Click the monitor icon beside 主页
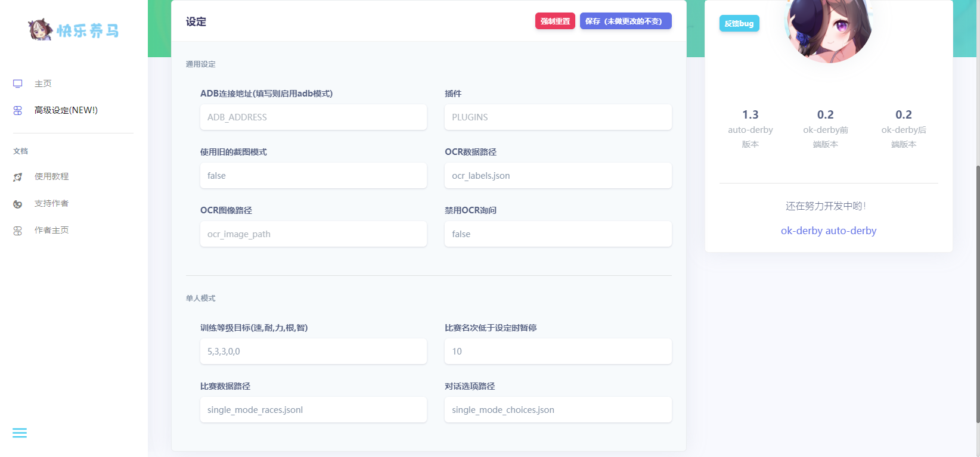 click(18, 84)
